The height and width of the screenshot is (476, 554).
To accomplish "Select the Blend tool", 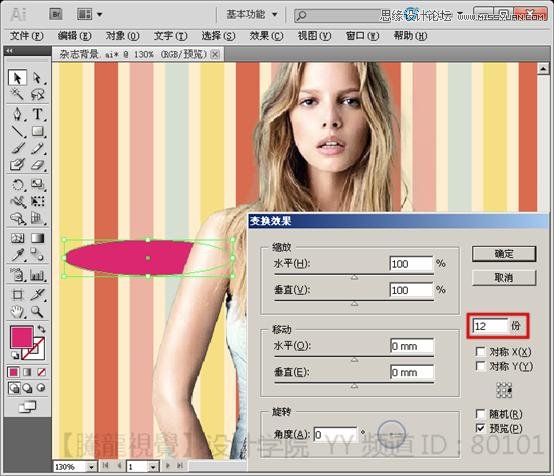I will point(37,255).
